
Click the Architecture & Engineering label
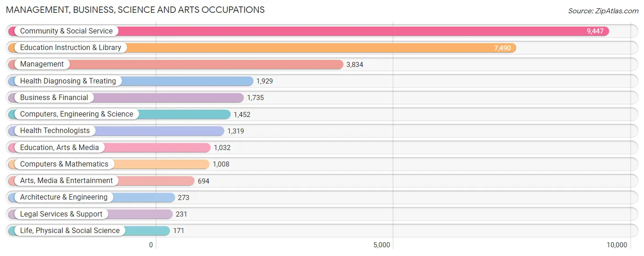[64, 197]
